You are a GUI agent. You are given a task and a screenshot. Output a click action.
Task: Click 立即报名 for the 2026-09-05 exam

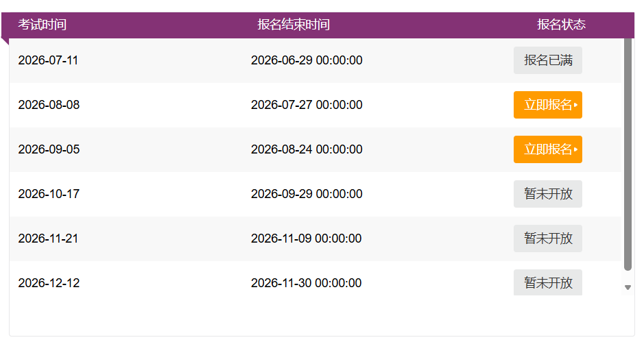(547, 149)
